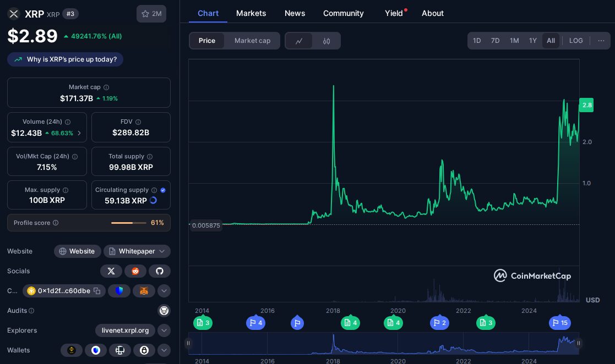615x364 pixels.
Task: Open Volume (24h) info icon
Action: pyautogui.click(x=68, y=122)
